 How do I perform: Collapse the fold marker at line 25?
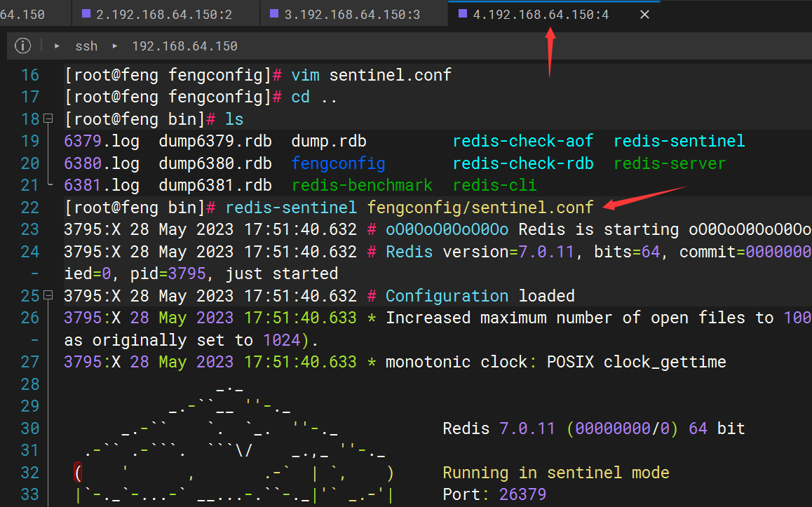48,295
